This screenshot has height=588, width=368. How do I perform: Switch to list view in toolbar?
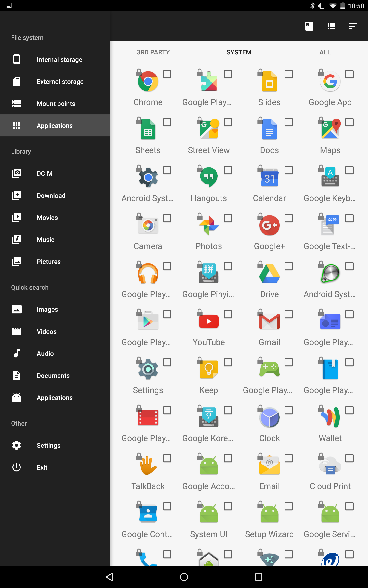[x=331, y=26]
